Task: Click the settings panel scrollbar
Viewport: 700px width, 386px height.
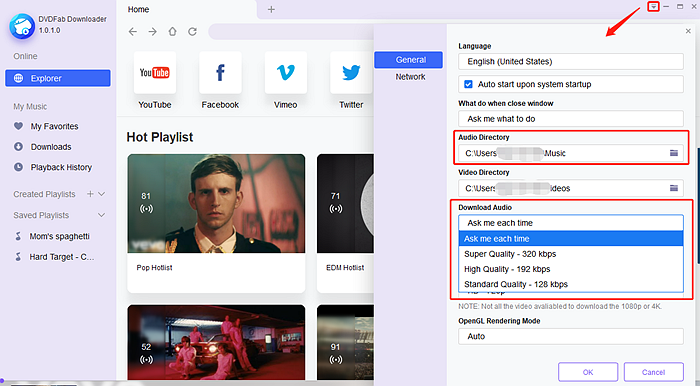Action: [698, 205]
